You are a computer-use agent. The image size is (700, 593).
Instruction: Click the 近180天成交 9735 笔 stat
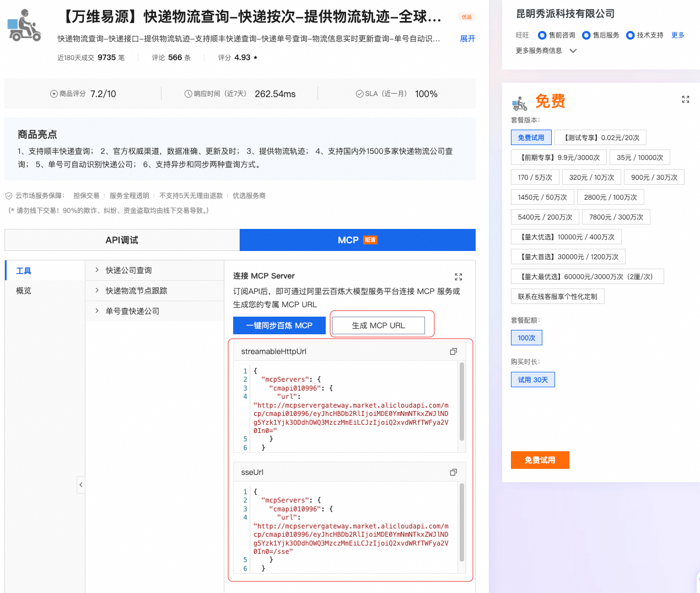click(x=91, y=57)
